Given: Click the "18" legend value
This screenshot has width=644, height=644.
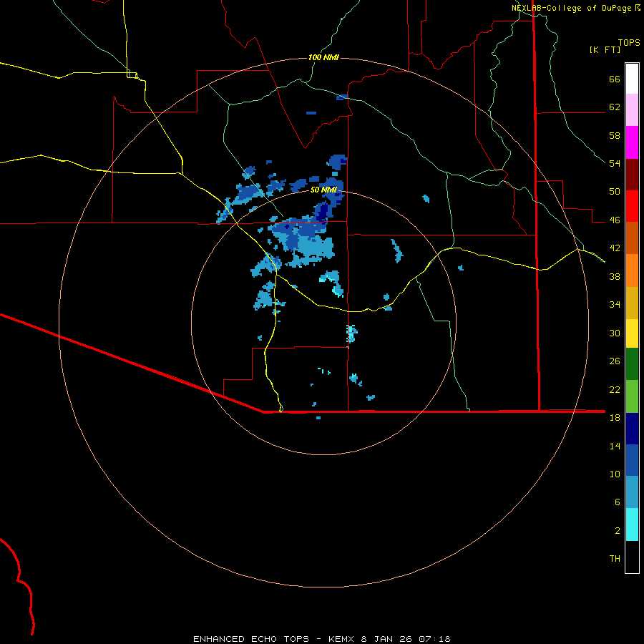Looking at the screenshot, I should (615, 418).
